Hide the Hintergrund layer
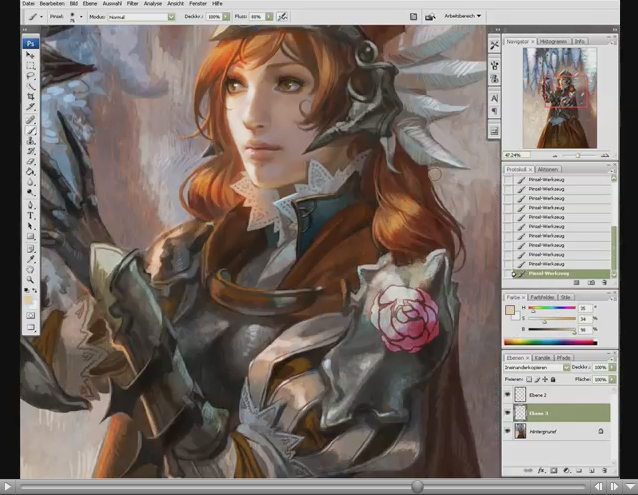 coord(507,431)
